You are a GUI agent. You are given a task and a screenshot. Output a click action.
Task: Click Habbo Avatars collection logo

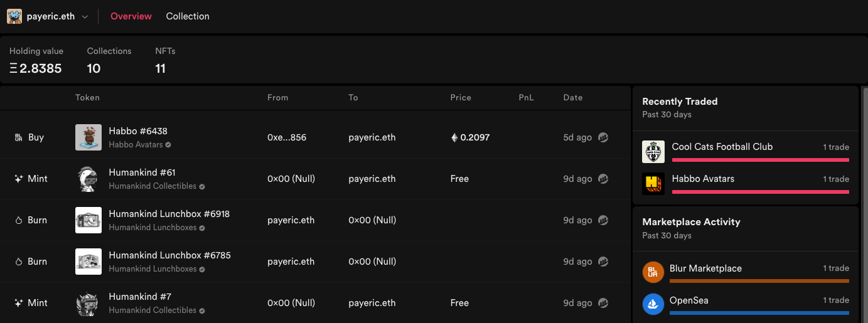(x=653, y=184)
